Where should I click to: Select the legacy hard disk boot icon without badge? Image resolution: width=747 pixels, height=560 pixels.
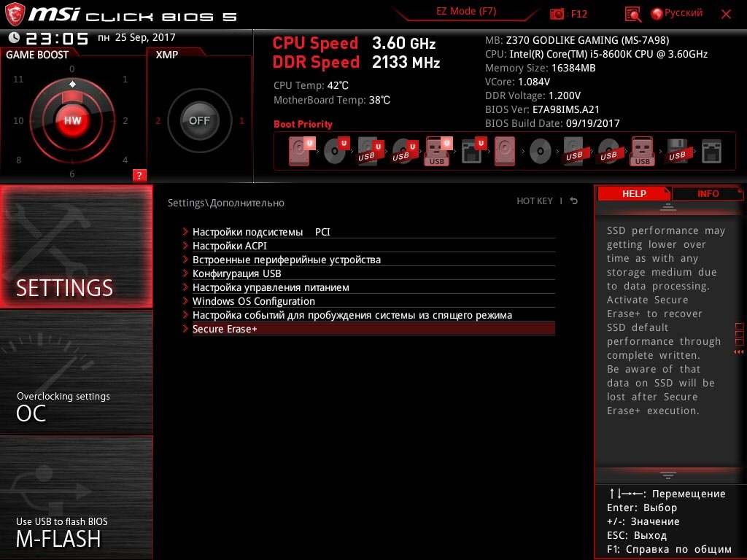tap(505, 151)
